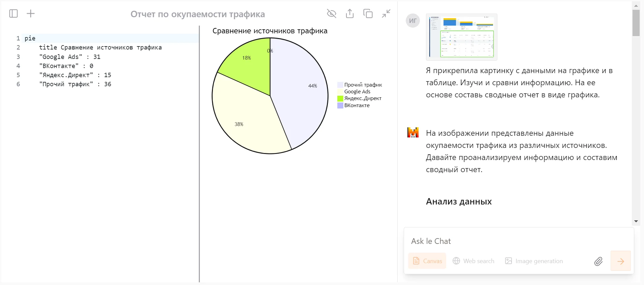This screenshot has width=644, height=285.
Task: Click the Анализ данных heading
Action: [x=459, y=201]
